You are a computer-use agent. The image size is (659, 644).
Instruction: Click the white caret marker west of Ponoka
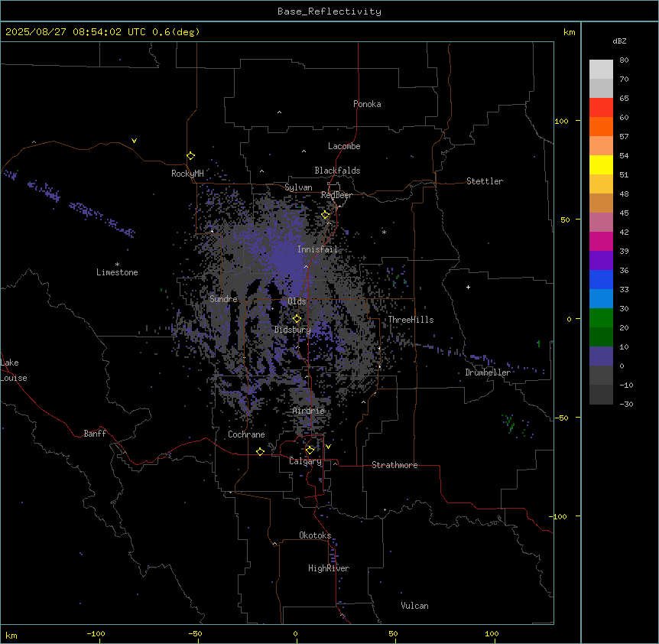[279, 112]
